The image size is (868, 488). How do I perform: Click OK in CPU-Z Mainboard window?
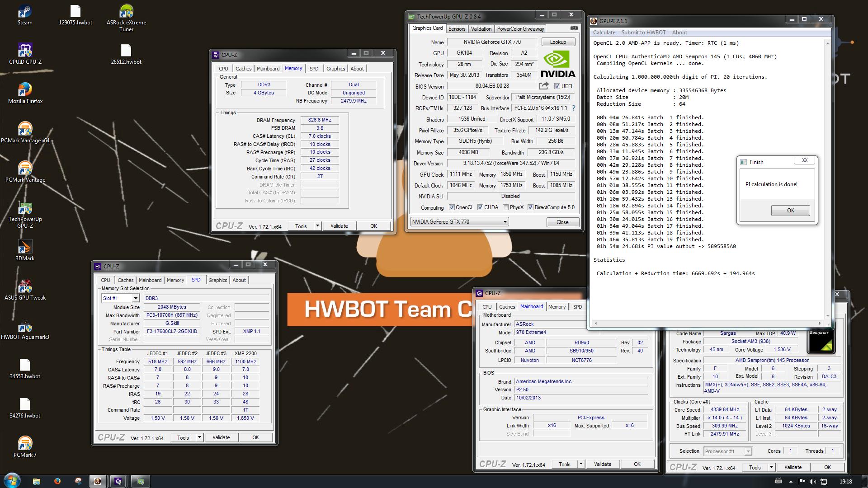(637, 464)
